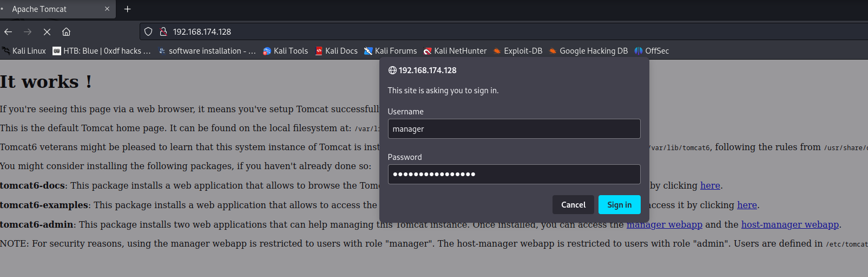Open the Kali Docs bookmark
The image size is (868, 277).
coord(336,51)
